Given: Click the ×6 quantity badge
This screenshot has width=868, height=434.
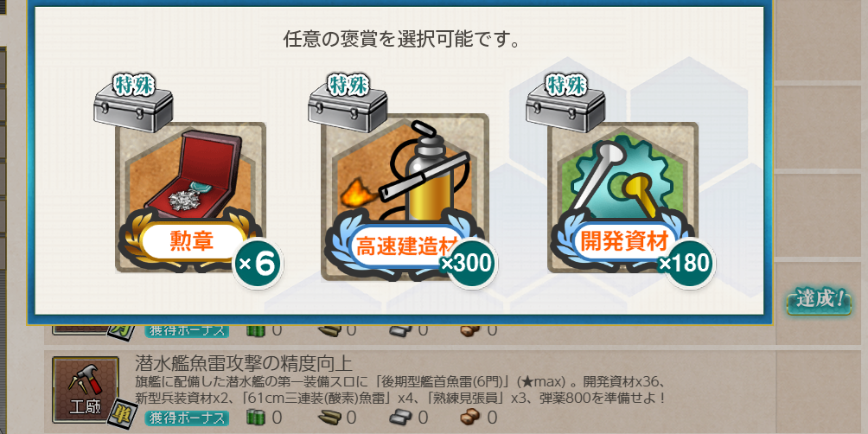Looking at the screenshot, I should coord(258,265).
